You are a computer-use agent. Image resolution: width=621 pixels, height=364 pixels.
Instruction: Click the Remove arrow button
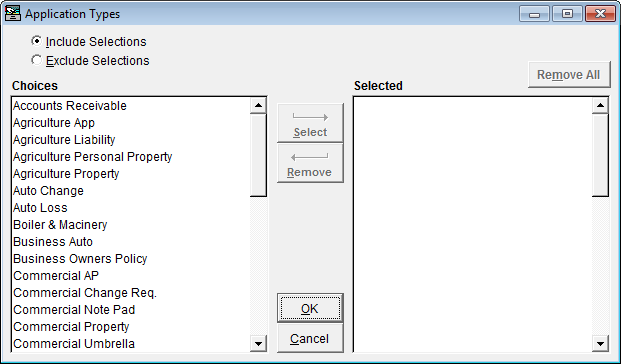tap(310, 164)
